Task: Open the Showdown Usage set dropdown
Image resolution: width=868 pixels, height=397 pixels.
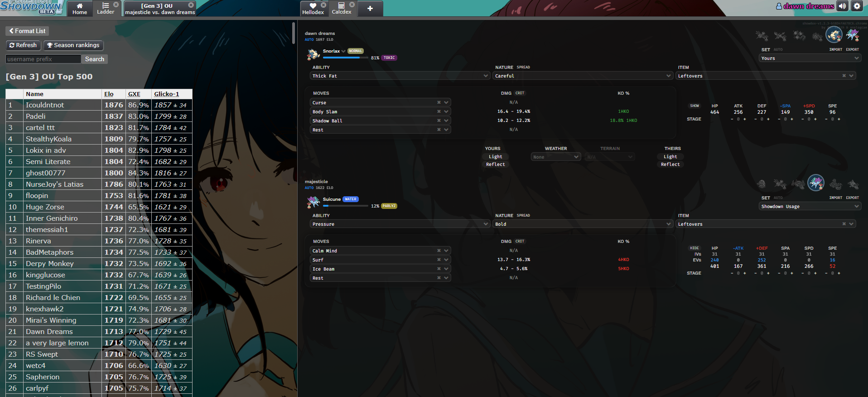Action: coord(810,206)
